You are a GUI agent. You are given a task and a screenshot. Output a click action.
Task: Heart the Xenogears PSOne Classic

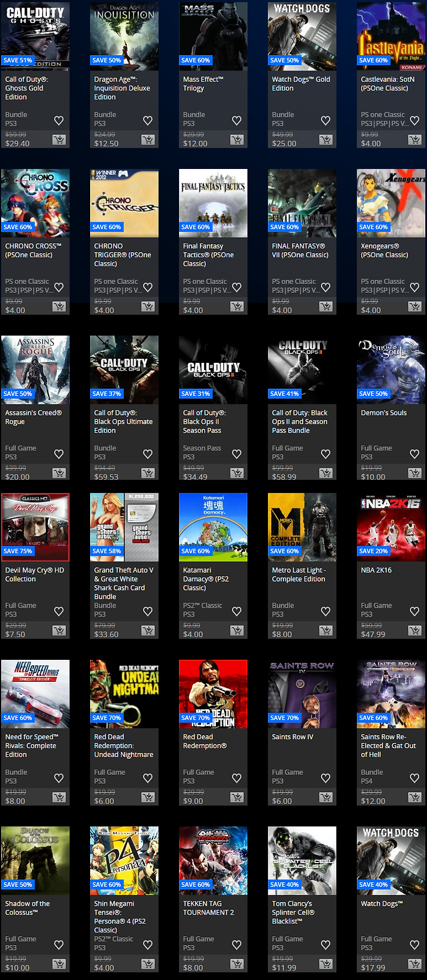pyautogui.click(x=415, y=287)
